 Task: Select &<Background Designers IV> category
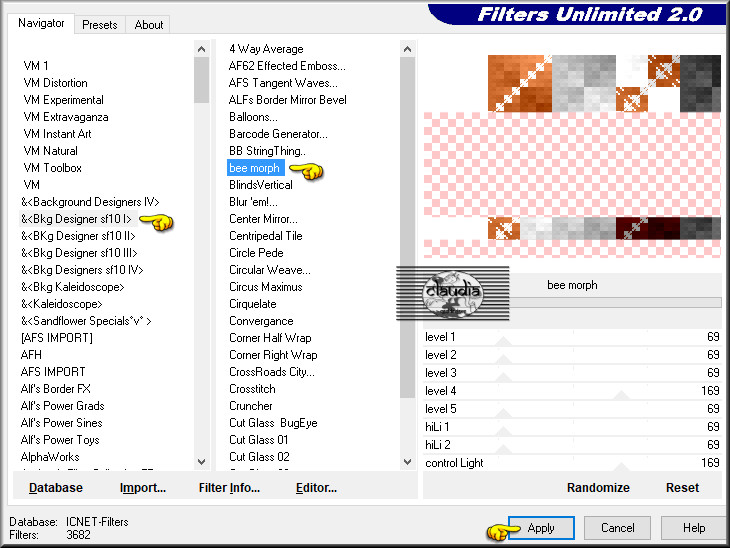[90, 202]
